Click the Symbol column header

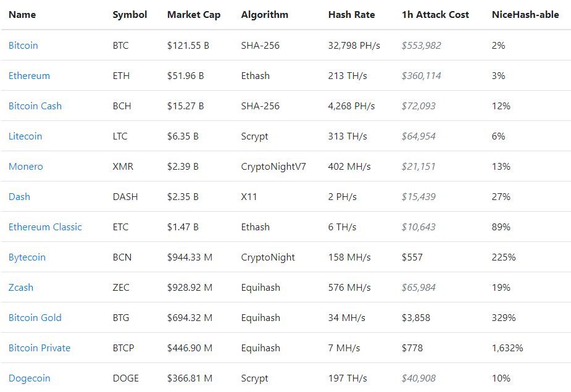130,15
